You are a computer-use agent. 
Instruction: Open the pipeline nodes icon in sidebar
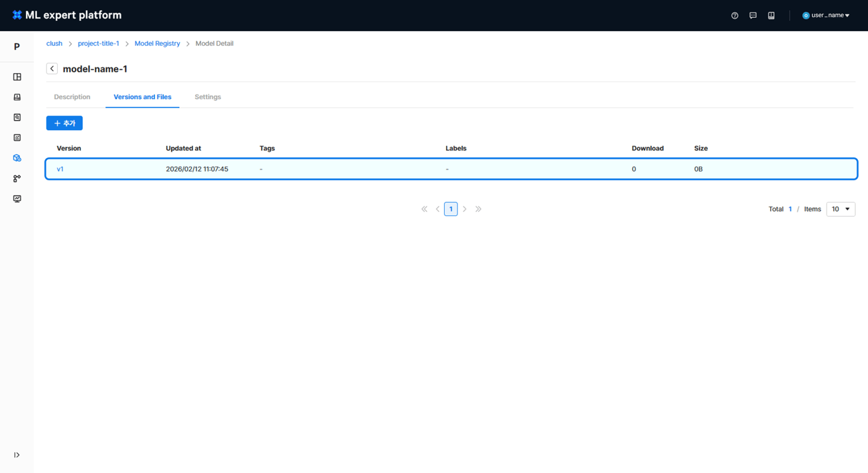click(x=17, y=178)
